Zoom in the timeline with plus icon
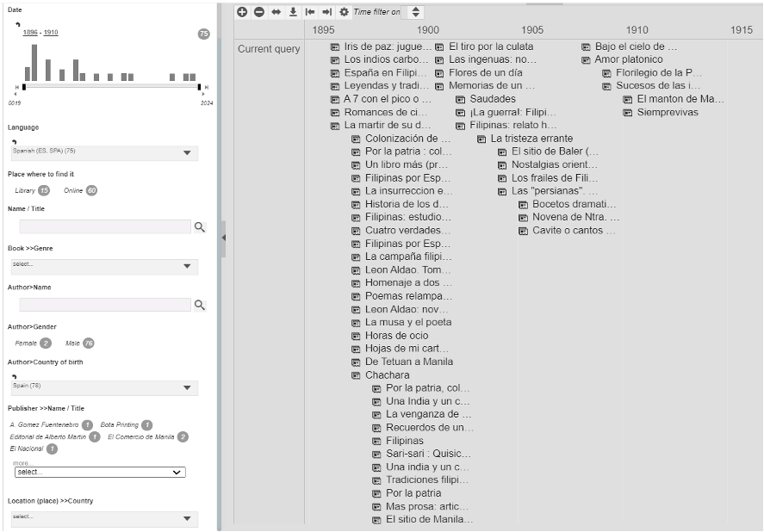The width and height of the screenshot is (764, 532). (x=242, y=12)
